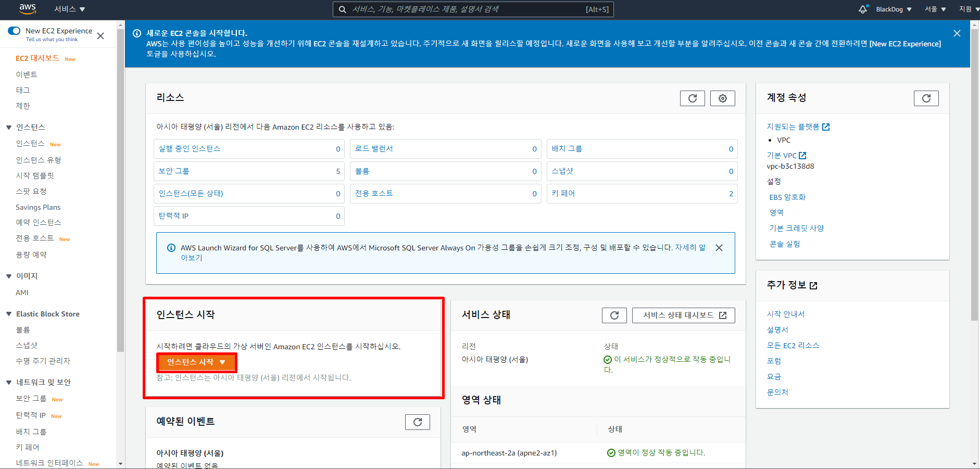980x469 pixels.
Task: Dismiss the AWS Launch Wizard notice
Action: [719, 248]
